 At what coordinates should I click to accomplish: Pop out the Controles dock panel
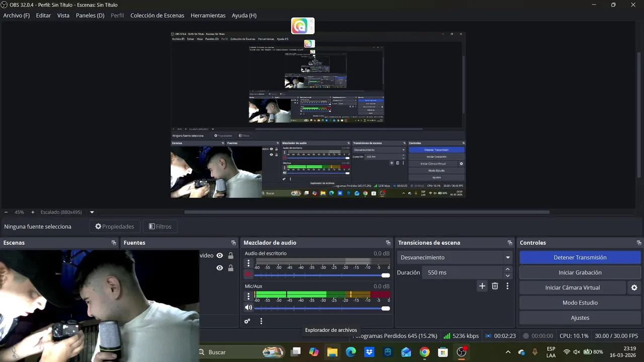click(x=639, y=243)
